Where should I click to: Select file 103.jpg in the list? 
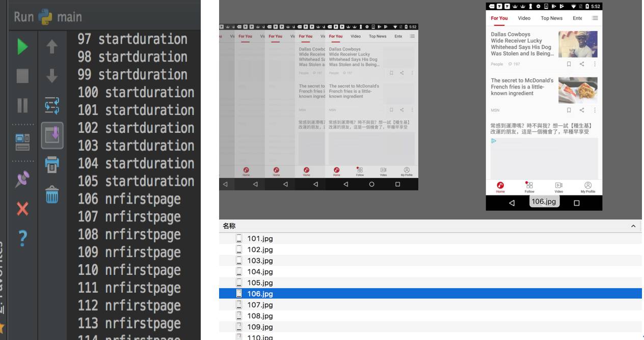pos(431,261)
